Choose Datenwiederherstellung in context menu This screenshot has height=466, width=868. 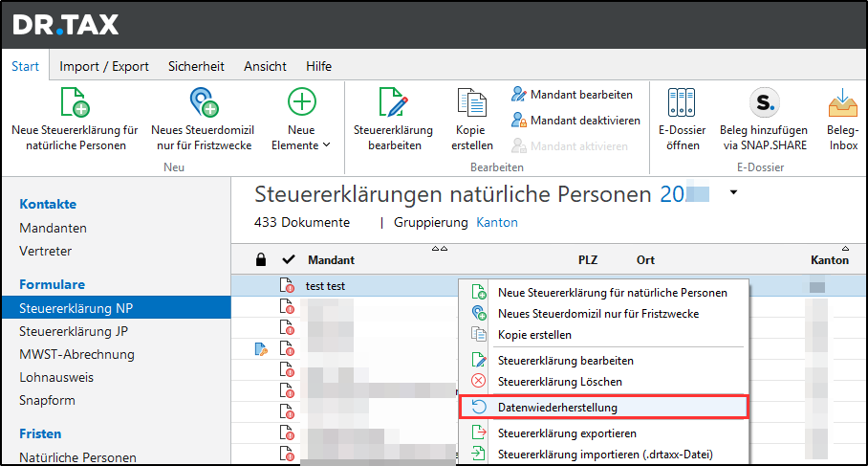coord(604,408)
